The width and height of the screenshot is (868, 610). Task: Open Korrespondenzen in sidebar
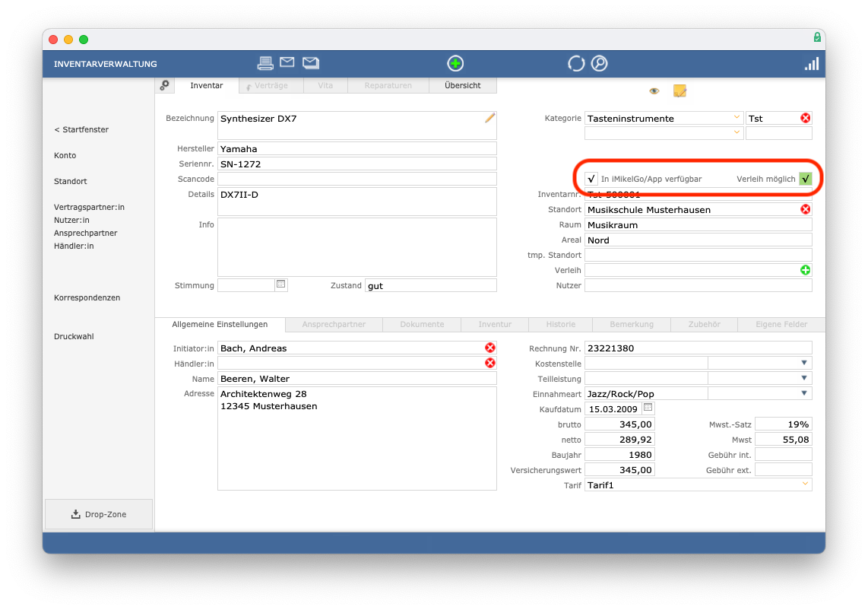click(87, 297)
